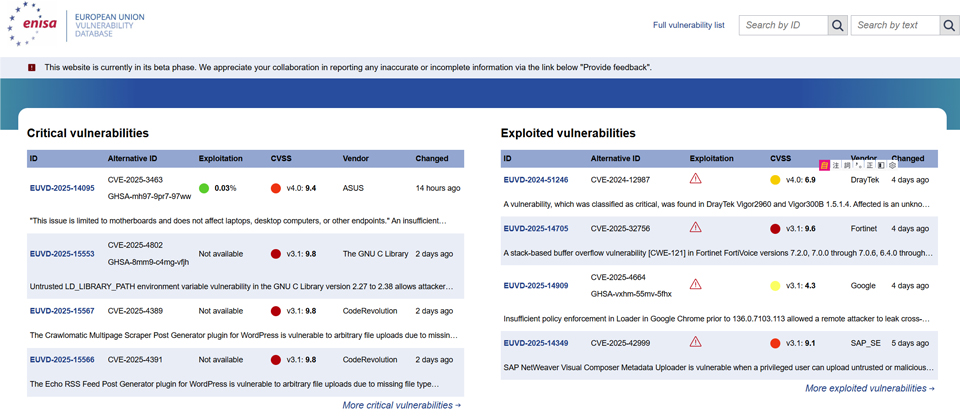This screenshot has height=420, width=960.
Task: Click the exploitation warning triangle for CVE-2024-12987
Action: (x=695, y=178)
